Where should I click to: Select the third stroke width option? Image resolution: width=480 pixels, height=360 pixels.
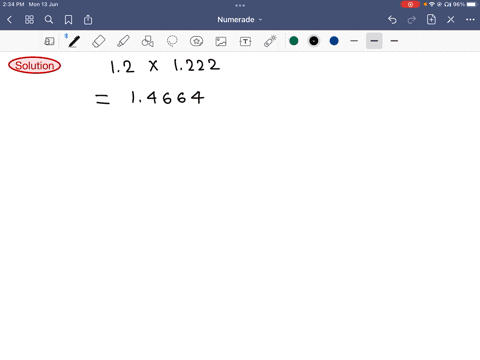pyautogui.click(x=394, y=41)
